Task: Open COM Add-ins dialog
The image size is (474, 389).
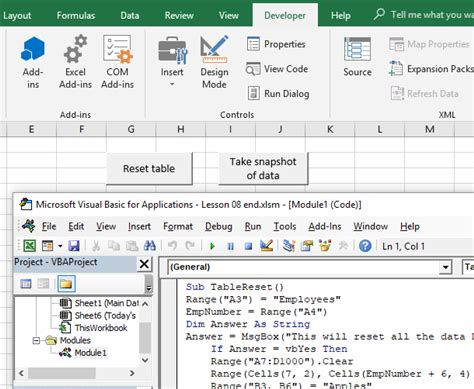Action: (117, 62)
